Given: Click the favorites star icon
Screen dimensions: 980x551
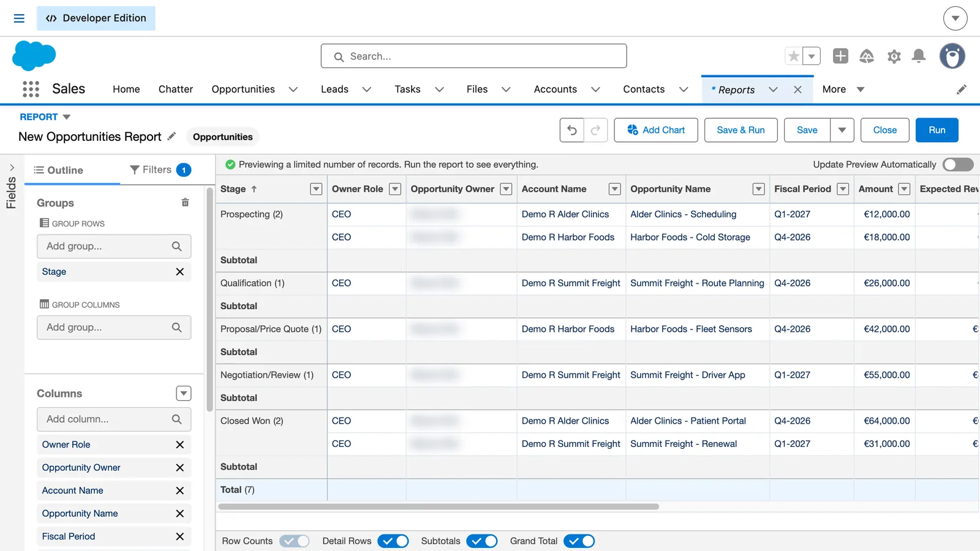Looking at the screenshot, I should 794,56.
